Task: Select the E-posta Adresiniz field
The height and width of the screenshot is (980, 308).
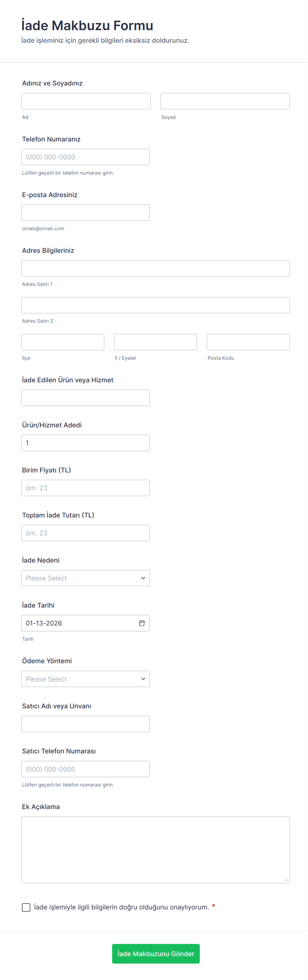Action: (85, 213)
